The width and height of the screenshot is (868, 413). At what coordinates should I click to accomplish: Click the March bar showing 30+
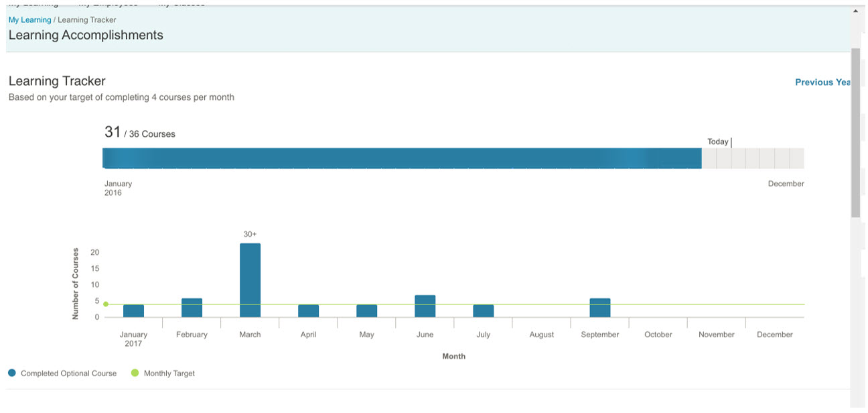pyautogui.click(x=250, y=280)
